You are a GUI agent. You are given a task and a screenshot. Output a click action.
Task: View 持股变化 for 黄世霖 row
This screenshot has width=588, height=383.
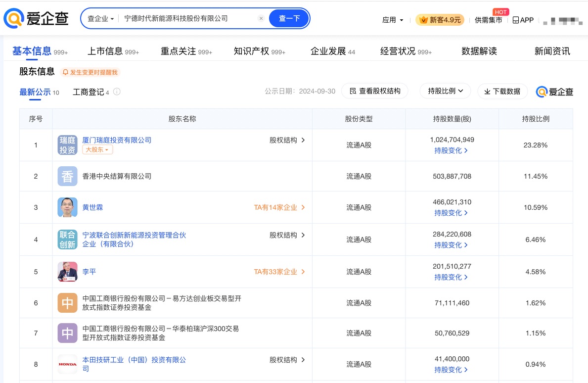(x=451, y=213)
